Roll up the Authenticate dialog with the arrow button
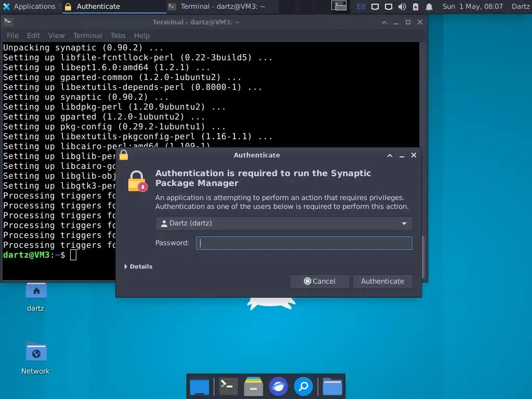532x399 pixels. pos(390,155)
